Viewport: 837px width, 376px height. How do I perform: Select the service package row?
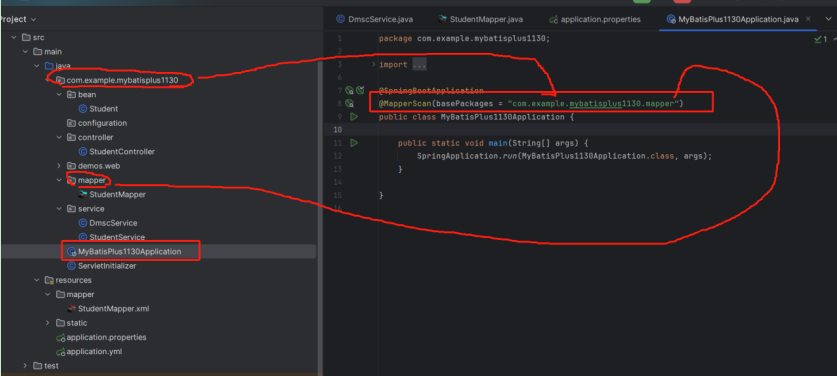pos(158,208)
